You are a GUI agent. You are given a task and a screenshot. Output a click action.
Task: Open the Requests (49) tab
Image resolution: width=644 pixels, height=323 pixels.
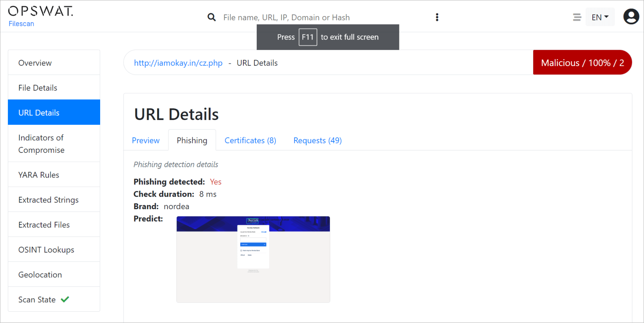pos(318,140)
